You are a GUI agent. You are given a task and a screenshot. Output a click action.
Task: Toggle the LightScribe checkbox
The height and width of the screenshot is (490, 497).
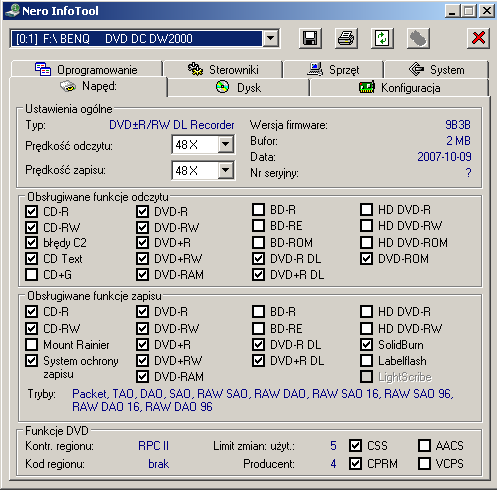tap(366, 377)
